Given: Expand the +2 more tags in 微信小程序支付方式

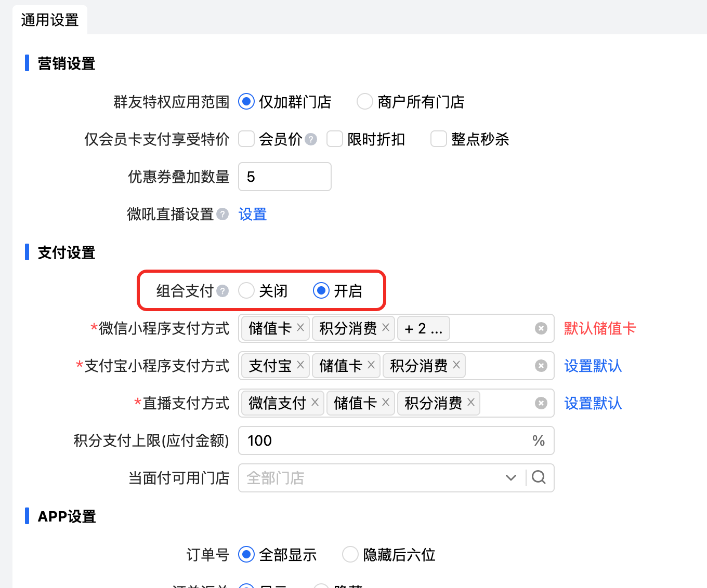Looking at the screenshot, I should [x=423, y=328].
